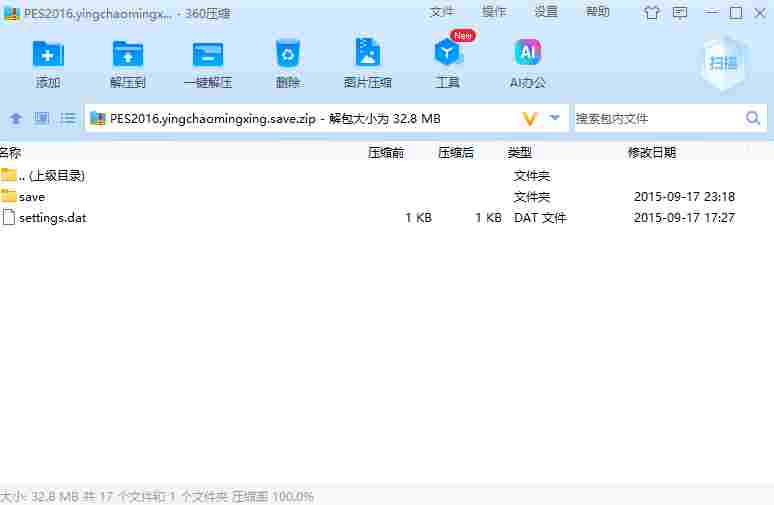Open the 操作 menu
Viewport: 774px width, 505px height.
point(494,12)
